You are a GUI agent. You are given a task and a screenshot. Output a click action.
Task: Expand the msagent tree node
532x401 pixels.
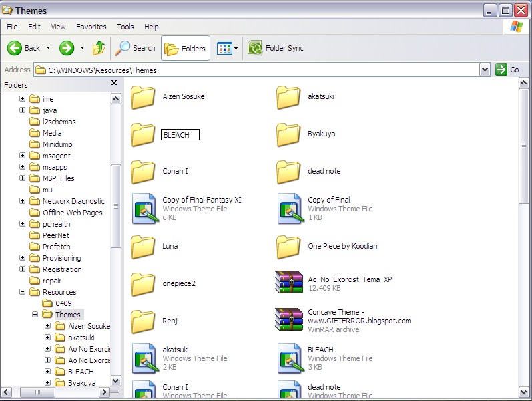click(22, 155)
